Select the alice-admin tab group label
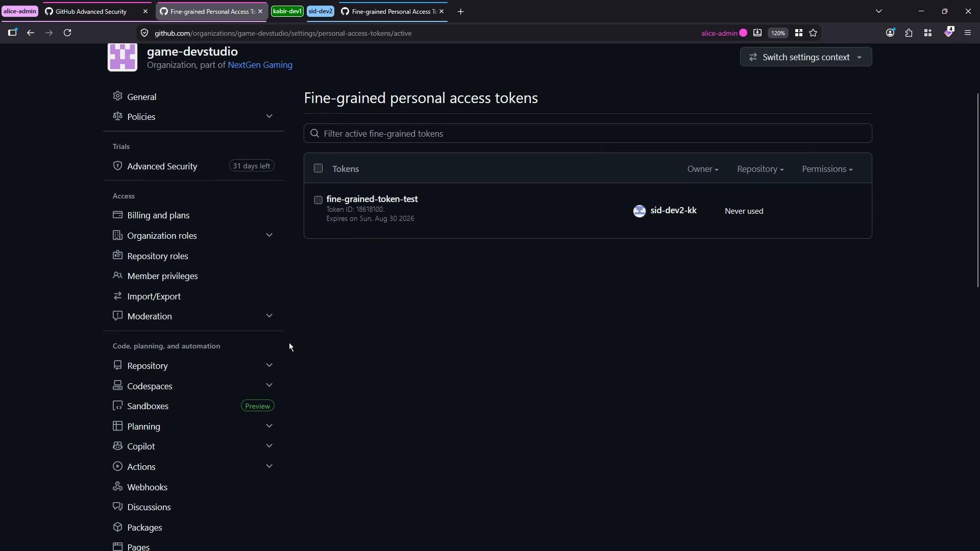 click(x=20, y=11)
